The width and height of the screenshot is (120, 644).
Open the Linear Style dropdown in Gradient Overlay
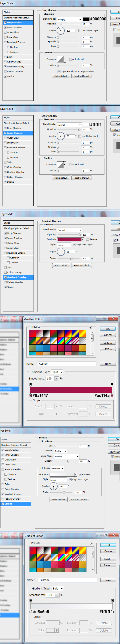point(64,245)
